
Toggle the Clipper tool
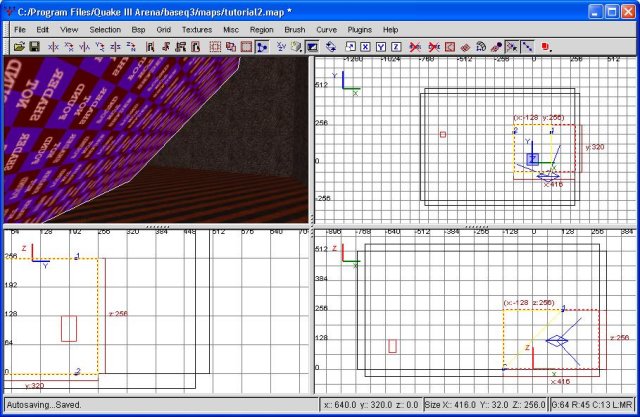262,47
